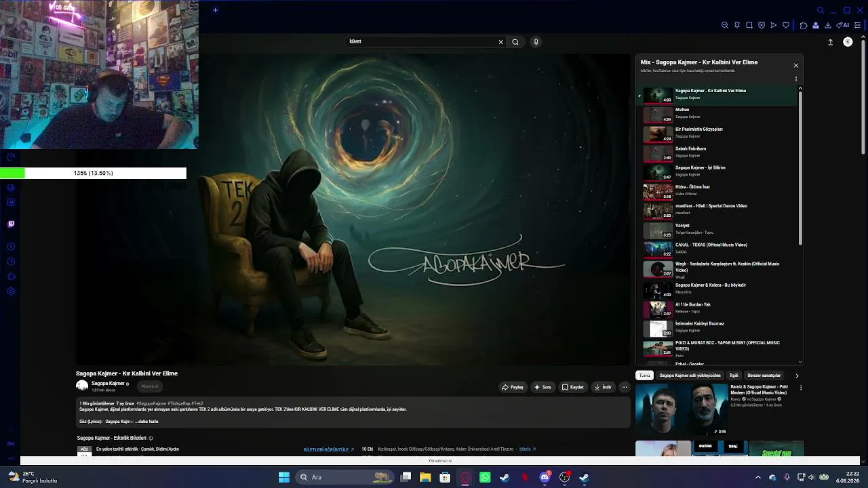Click the Soru button
The height and width of the screenshot is (488, 868).
click(542, 388)
